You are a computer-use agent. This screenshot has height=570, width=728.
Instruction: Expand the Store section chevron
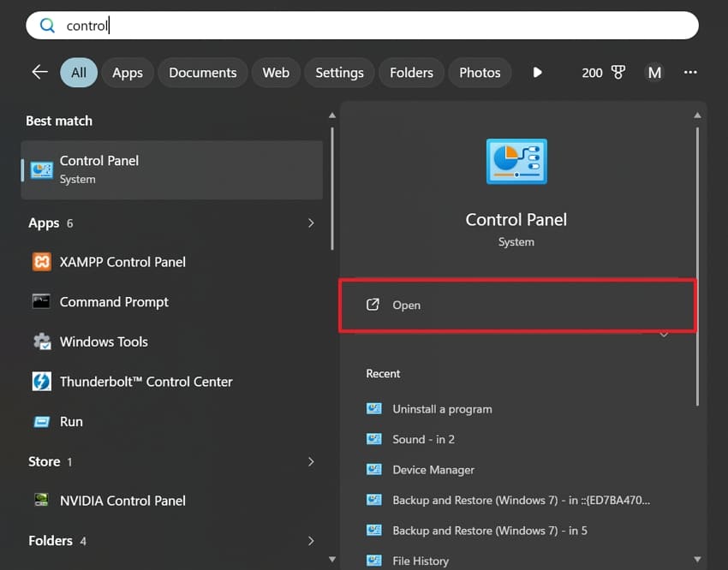[x=311, y=461]
